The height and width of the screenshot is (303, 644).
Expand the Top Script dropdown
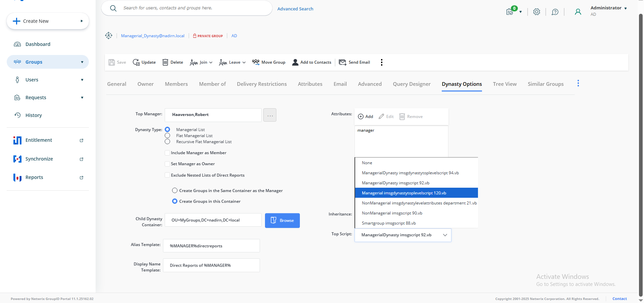445,235
